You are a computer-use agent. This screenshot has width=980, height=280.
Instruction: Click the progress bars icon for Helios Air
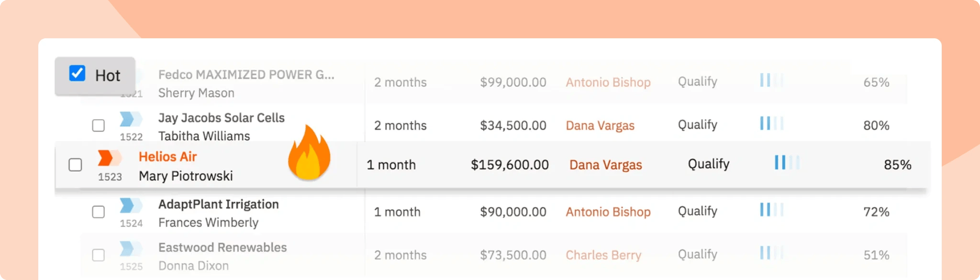point(786,163)
